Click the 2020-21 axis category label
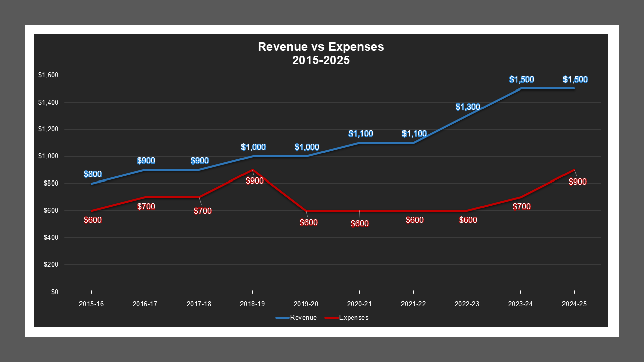This screenshot has width=644, height=362. (359, 304)
